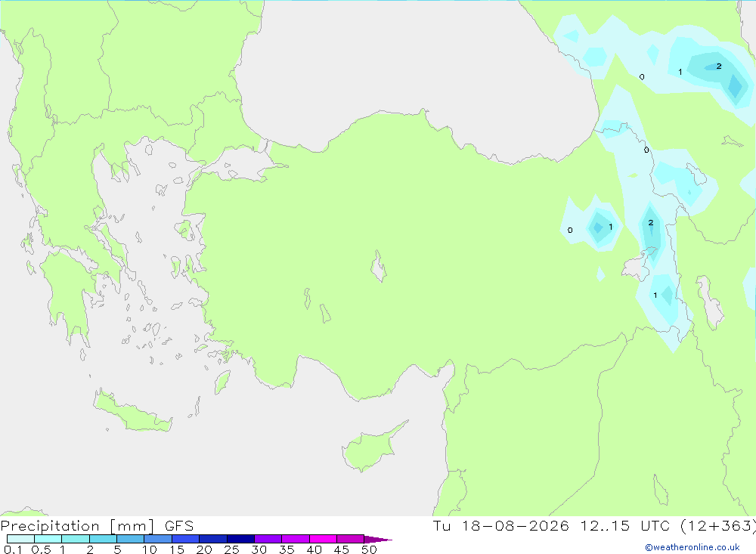This screenshot has width=756, height=554.
Task: Select the 1–2 mm legend color swatch
Action: click(x=76, y=539)
